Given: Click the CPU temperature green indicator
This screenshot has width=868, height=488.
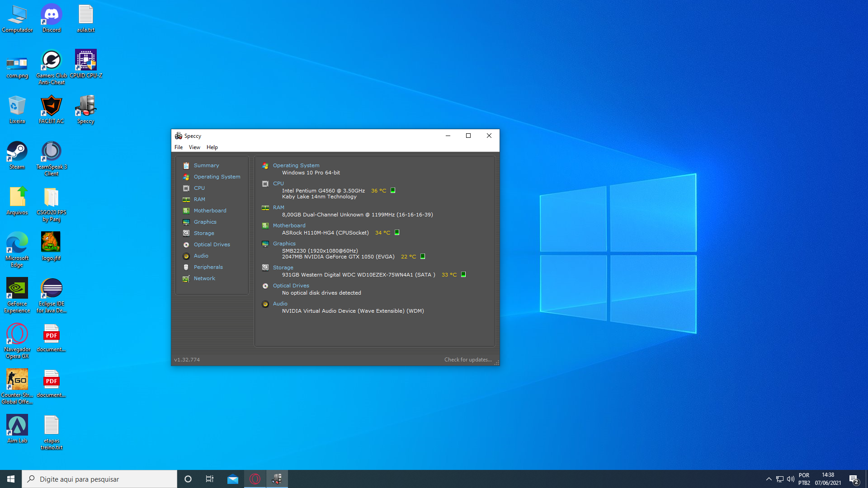Looking at the screenshot, I should (x=393, y=190).
